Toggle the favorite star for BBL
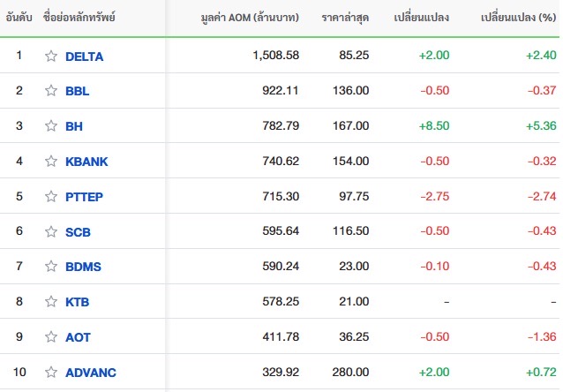563x392 pixels. [x=51, y=91]
